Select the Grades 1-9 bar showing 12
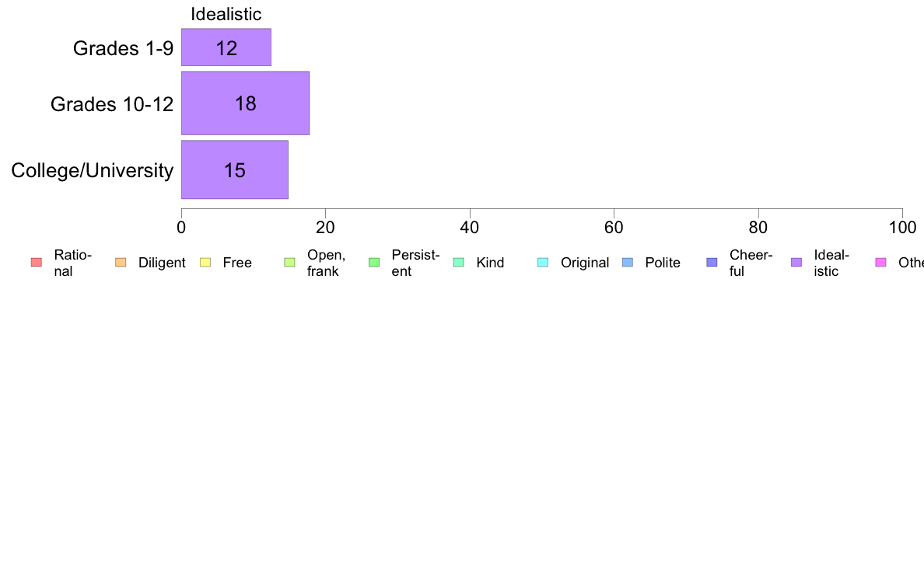924x572 pixels. click(226, 47)
